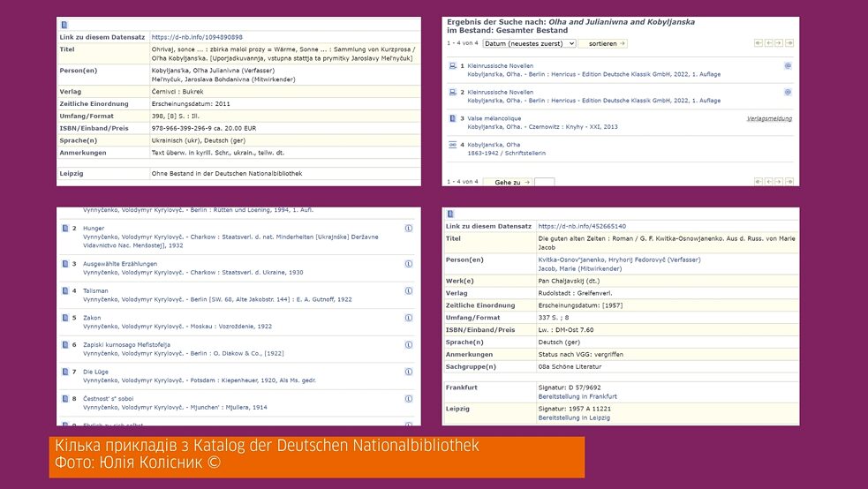Click the info icon for "Talisman"

[409, 290]
